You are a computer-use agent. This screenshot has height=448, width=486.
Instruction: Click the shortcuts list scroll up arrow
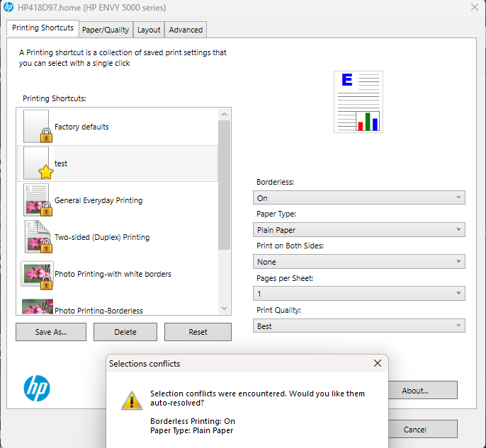[224, 115]
